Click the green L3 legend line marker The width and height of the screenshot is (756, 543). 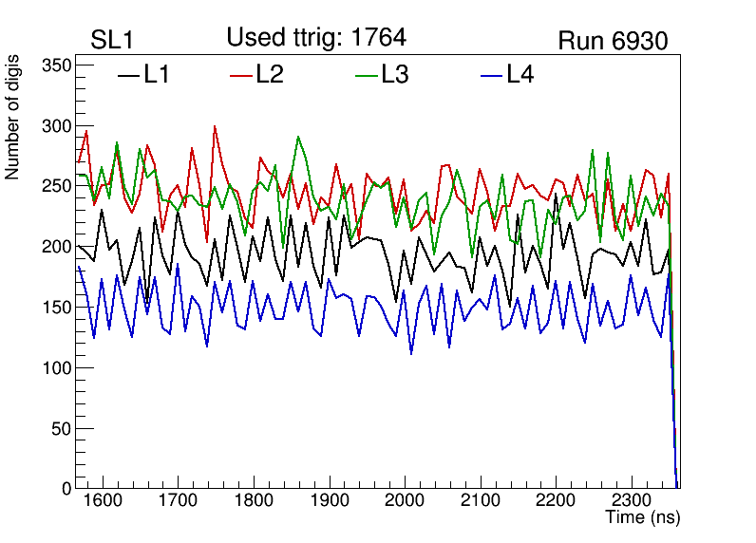366,76
